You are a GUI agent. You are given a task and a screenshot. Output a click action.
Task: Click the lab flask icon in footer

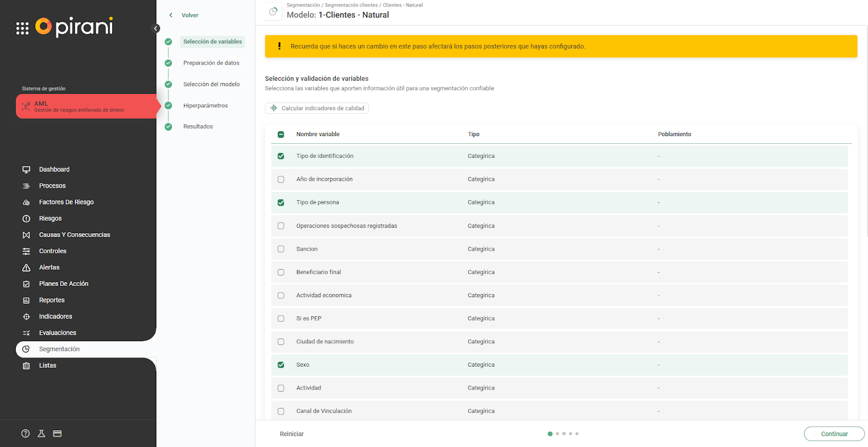coord(41,433)
